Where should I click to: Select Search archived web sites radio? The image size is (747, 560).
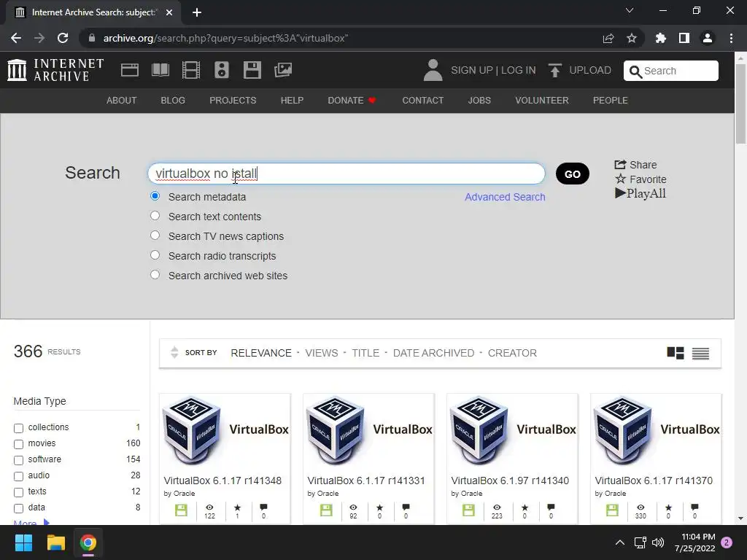(155, 275)
